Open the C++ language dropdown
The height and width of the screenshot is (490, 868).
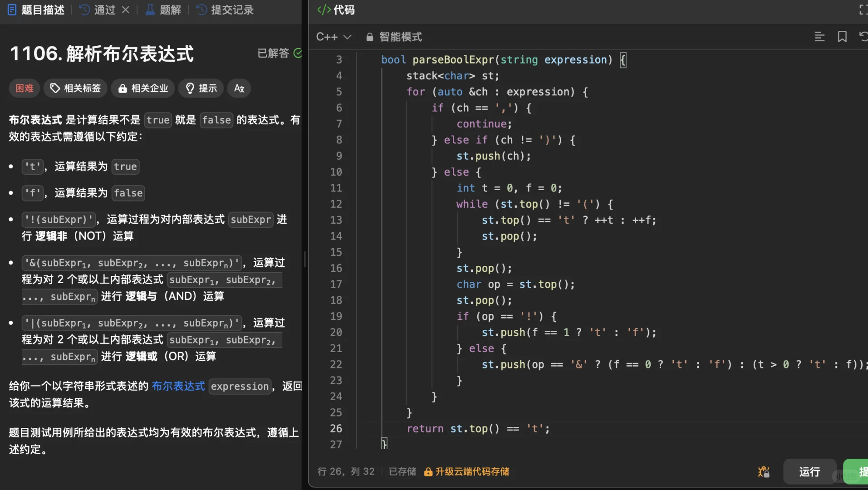point(333,37)
